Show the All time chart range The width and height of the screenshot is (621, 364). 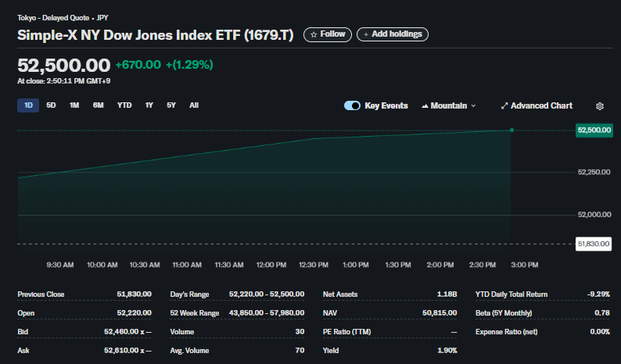[x=194, y=105]
